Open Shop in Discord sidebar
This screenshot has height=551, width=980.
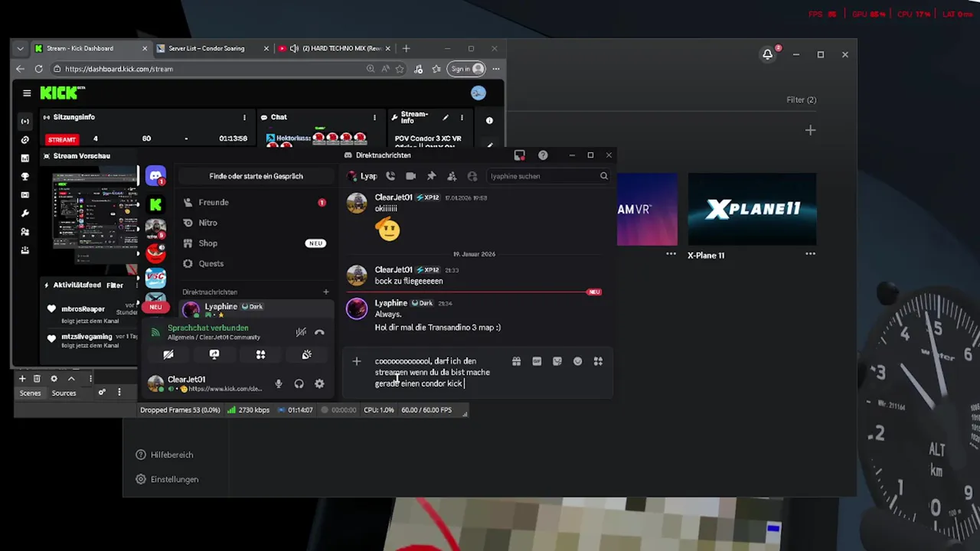coord(256,243)
